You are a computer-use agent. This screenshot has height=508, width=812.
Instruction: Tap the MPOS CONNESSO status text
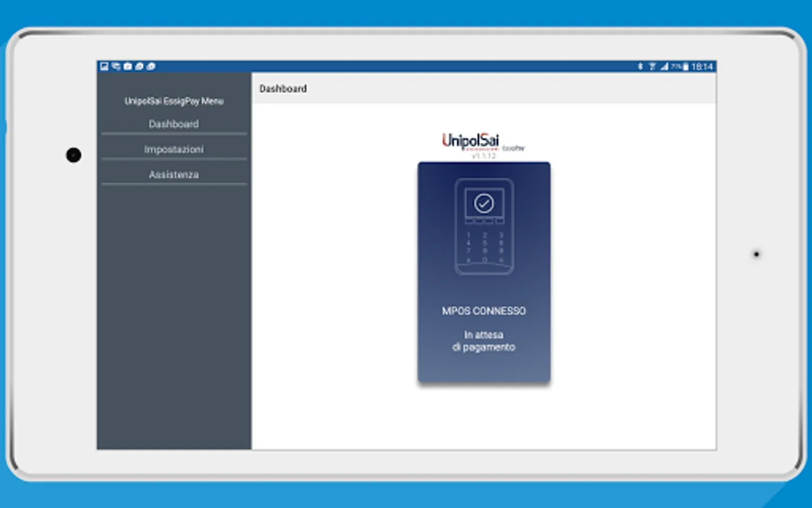click(x=484, y=310)
